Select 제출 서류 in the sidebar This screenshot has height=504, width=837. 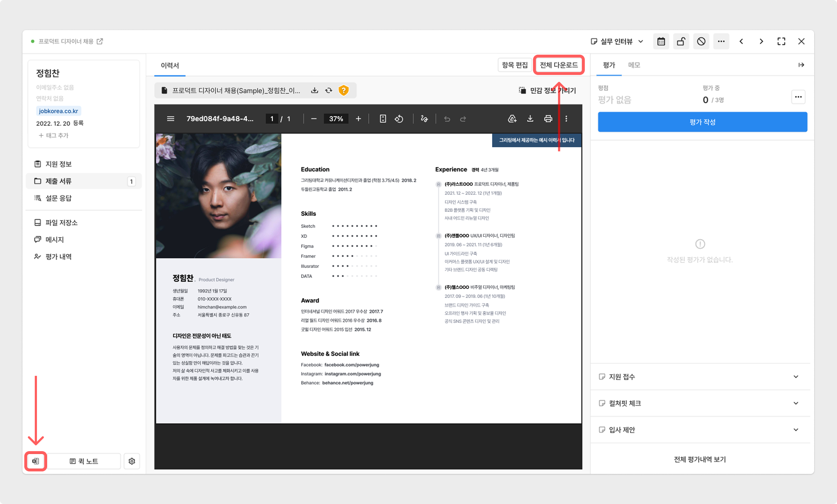[84, 181]
